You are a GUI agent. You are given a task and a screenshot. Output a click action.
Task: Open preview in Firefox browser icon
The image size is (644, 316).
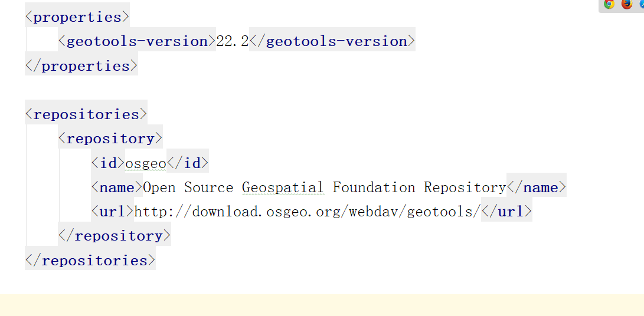click(x=627, y=4)
